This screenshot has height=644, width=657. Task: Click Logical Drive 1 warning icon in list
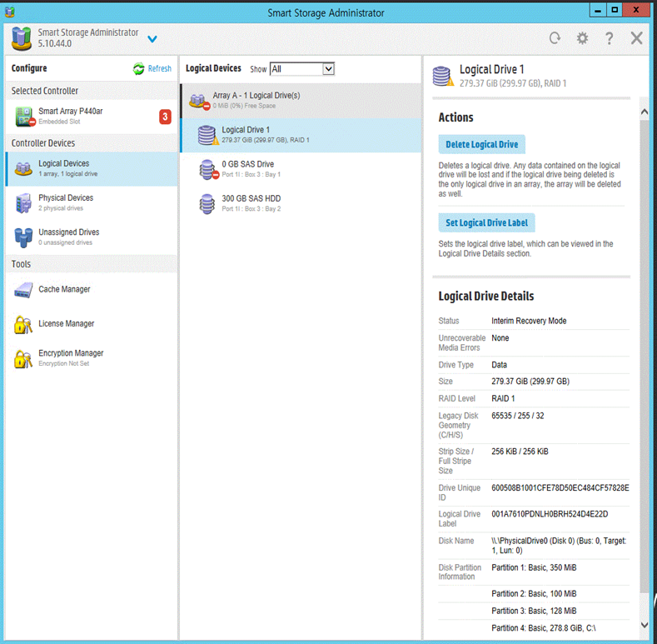[208, 136]
